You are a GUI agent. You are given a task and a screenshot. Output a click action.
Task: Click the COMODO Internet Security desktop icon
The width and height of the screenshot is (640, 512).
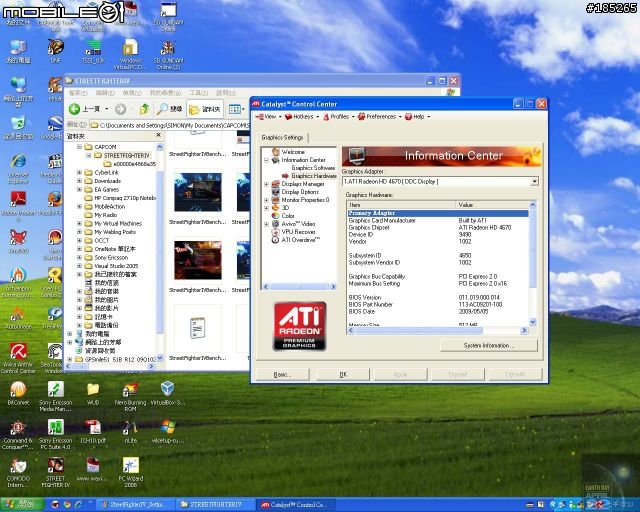pos(18,465)
